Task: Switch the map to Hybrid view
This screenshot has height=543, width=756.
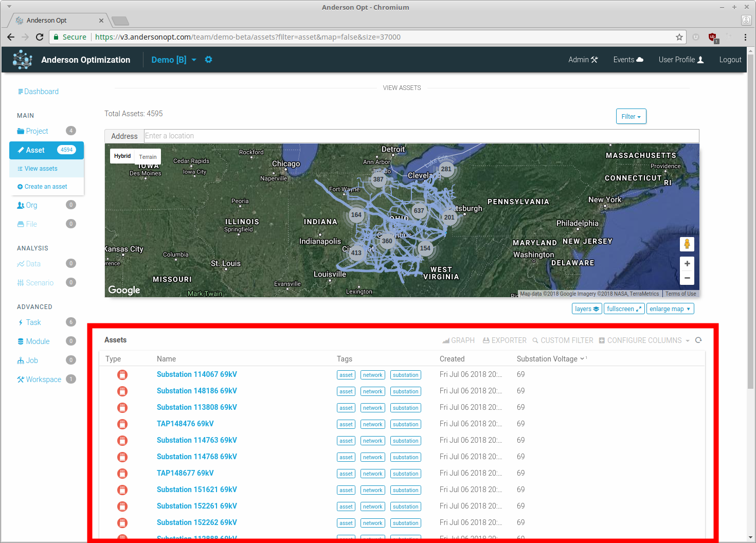Action: pos(122,156)
